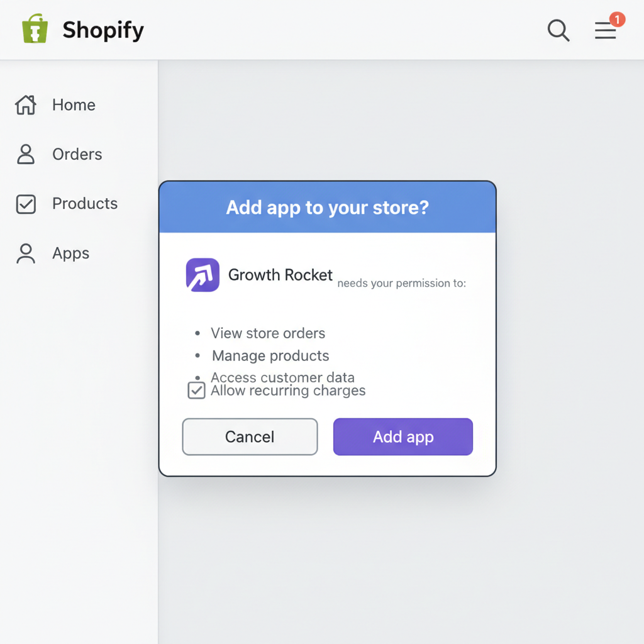The image size is (644, 644).
Task: Go to Orders in the sidebar menu
Action: pos(76,154)
